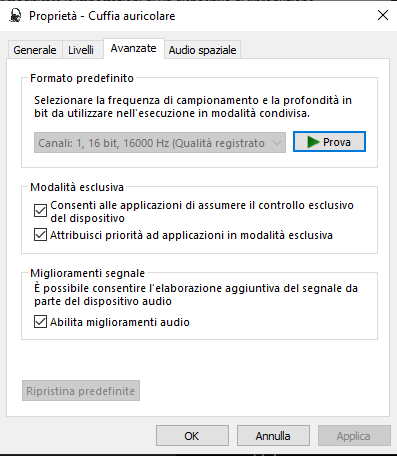Click the headset icon in the title bar

click(x=15, y=16)
